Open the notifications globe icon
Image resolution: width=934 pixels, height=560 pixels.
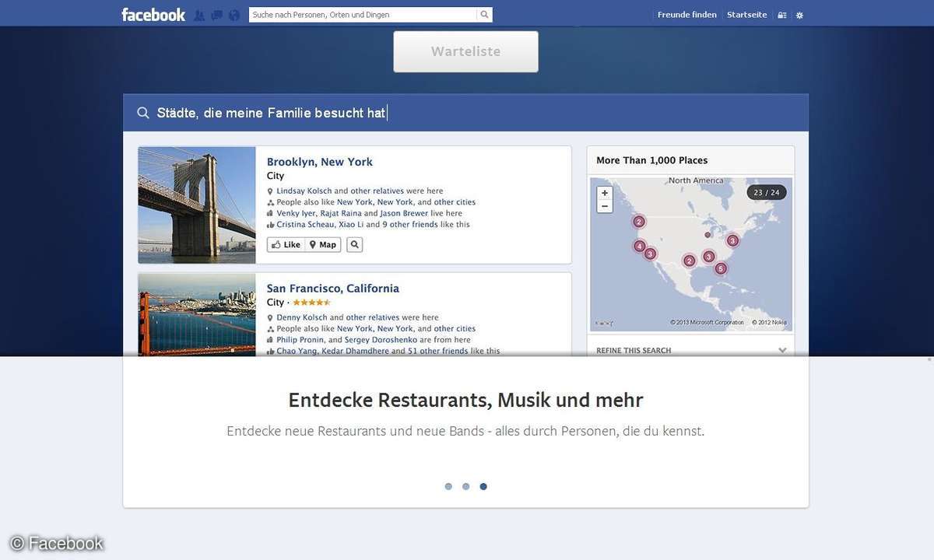234,15
